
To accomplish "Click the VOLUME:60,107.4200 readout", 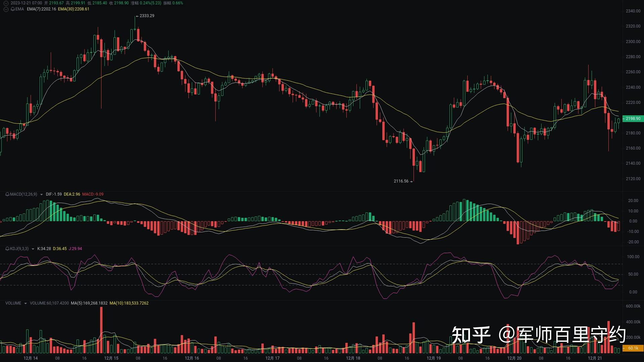I will [49, 303].
